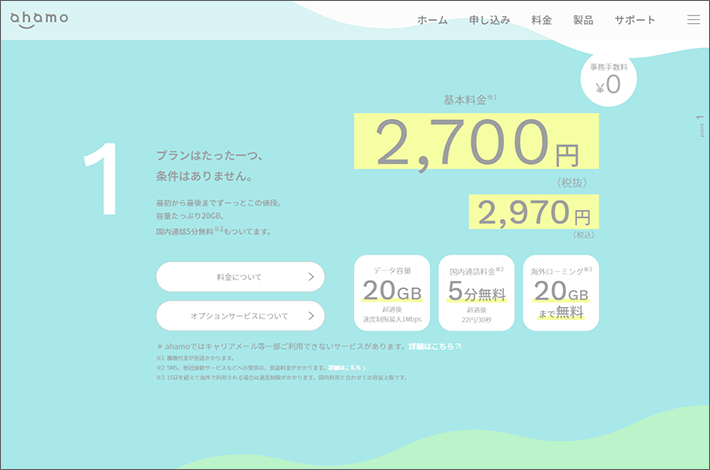
Task: Click the 事務手数料 ¥0 badge
Action: coord(609,79)
